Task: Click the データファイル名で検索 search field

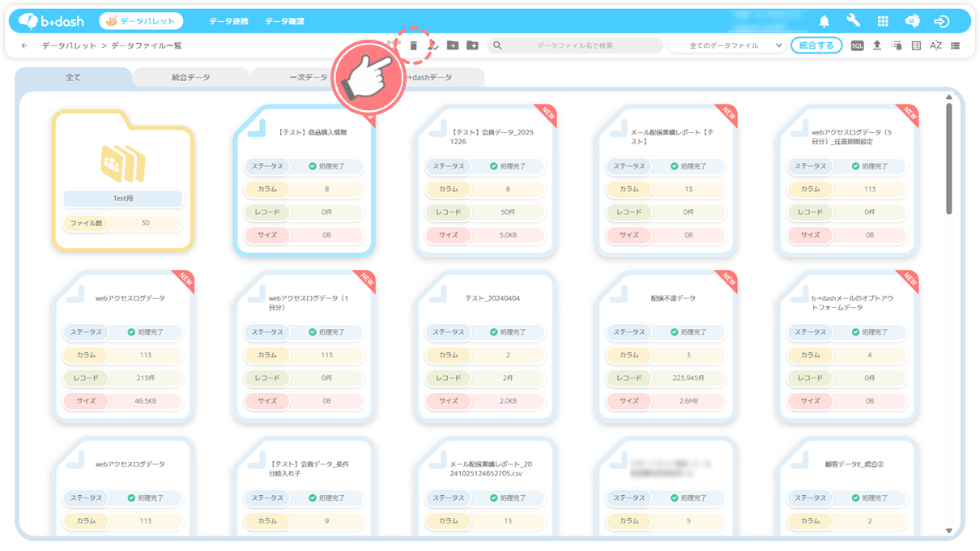Action: [x=575, y=46]
